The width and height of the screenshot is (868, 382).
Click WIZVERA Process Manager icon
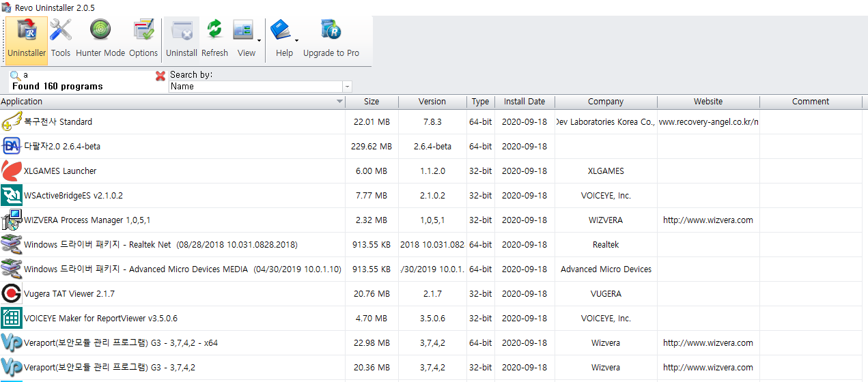coord(12,220)
